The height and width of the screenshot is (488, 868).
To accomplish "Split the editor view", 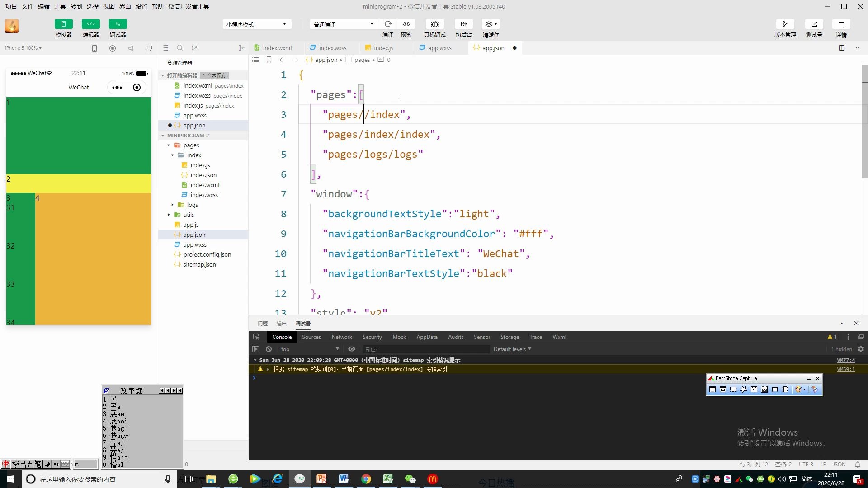I will tap(842, 48).
